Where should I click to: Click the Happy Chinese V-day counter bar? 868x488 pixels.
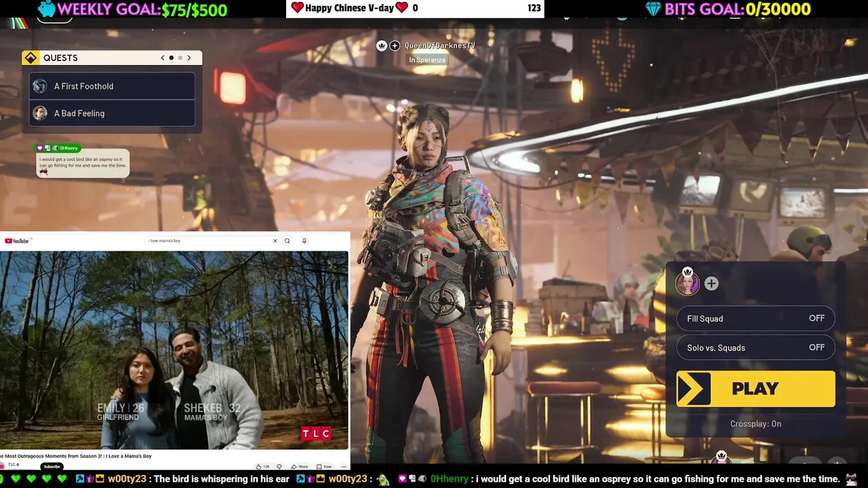click(x=414, y=8)
